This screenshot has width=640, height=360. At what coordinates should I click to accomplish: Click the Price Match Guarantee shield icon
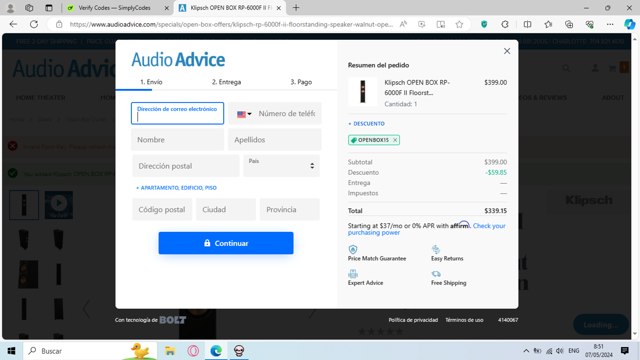coord(353,249)
